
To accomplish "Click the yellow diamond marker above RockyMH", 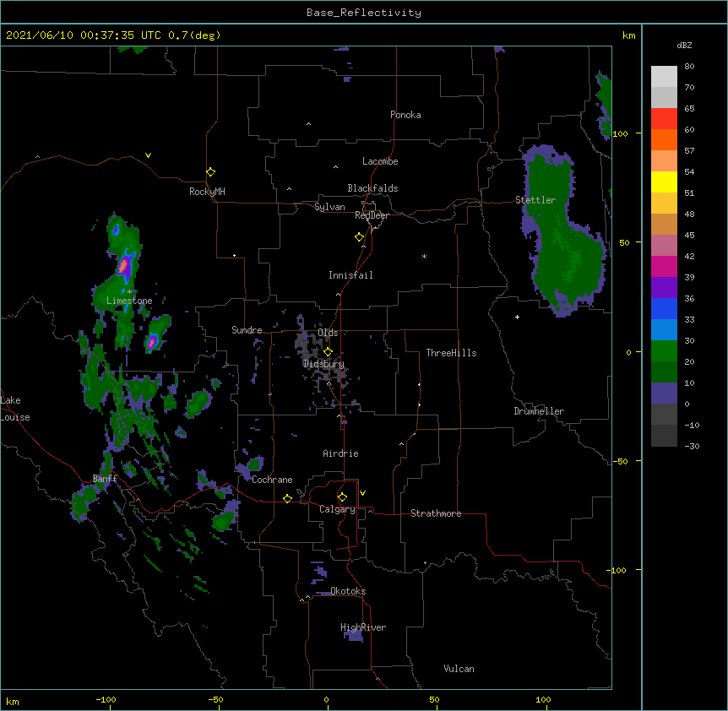I will [211, 172].
